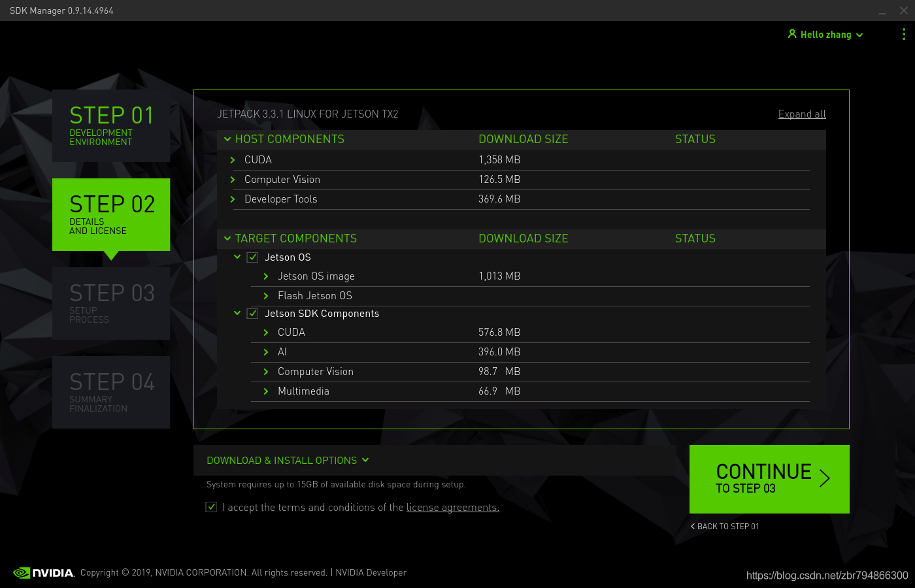Click the JetPack 3.3.1 Linux for Jetson TX2 title
Viewport: 915px width, 588px height.
[308, 114]
